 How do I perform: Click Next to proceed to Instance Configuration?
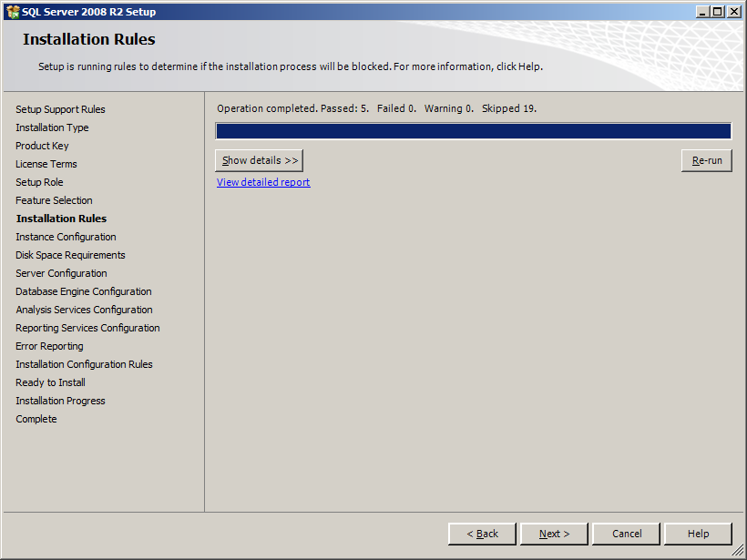(553, 534)
